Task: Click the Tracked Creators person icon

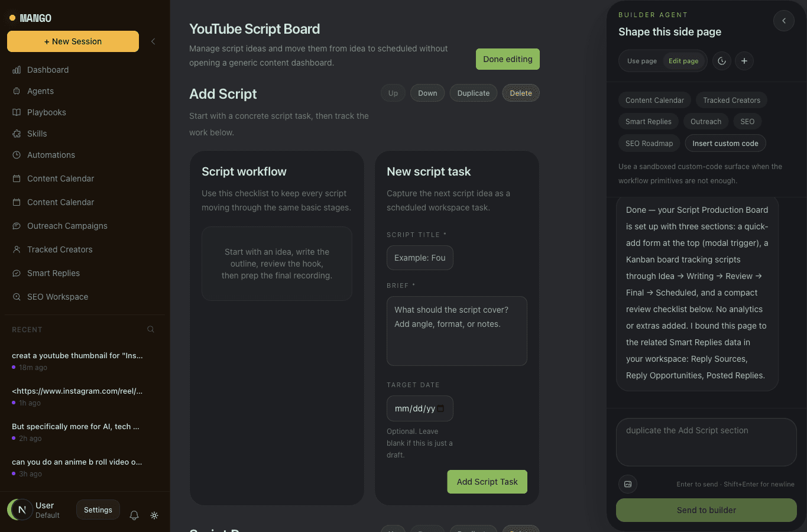Action: (17, 249)
